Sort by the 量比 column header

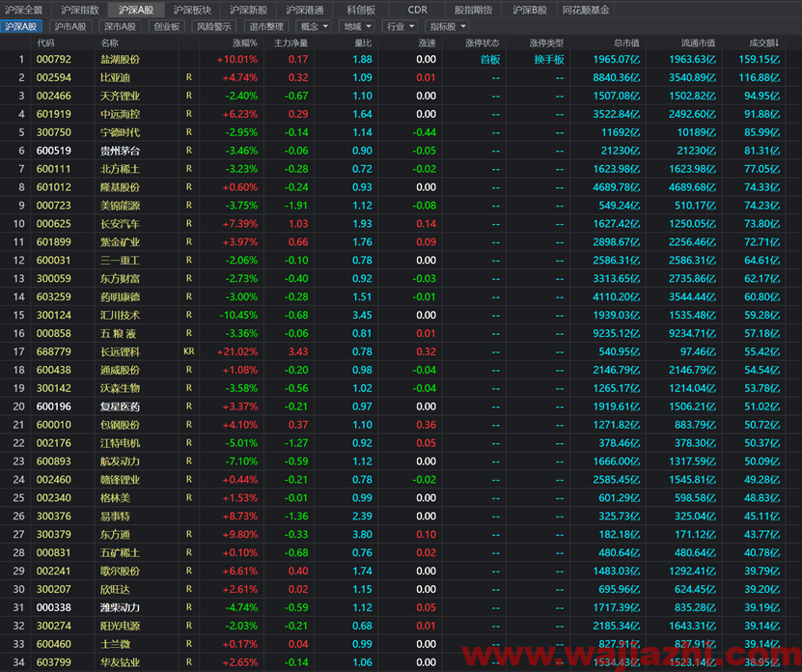pos(363,43)
